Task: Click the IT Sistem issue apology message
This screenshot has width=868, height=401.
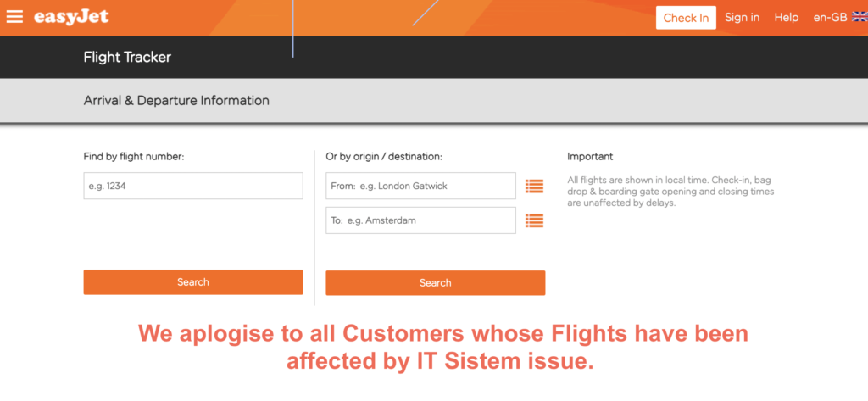Action: tap(442, 348)
